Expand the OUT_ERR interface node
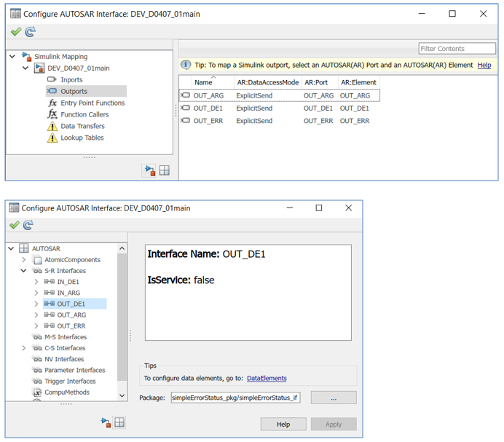 coord(36,326)
